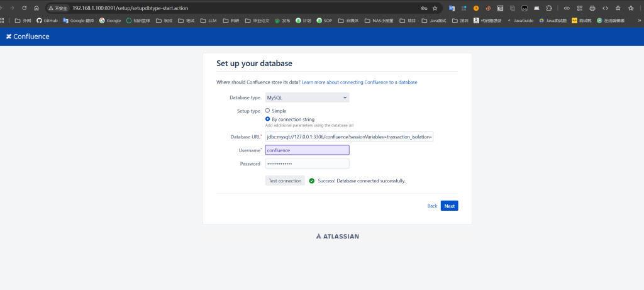Viewport: 644px width, 290px height.
Task: Focus the Username field
Action: pyautogui.click(x=307, y=150)
